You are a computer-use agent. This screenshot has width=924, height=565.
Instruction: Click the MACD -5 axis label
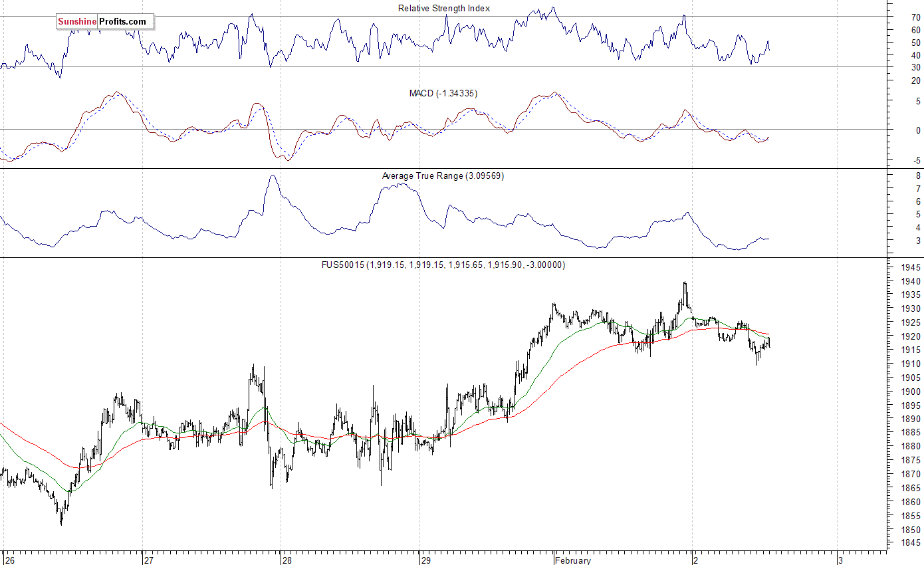click(x=917, y=160)
